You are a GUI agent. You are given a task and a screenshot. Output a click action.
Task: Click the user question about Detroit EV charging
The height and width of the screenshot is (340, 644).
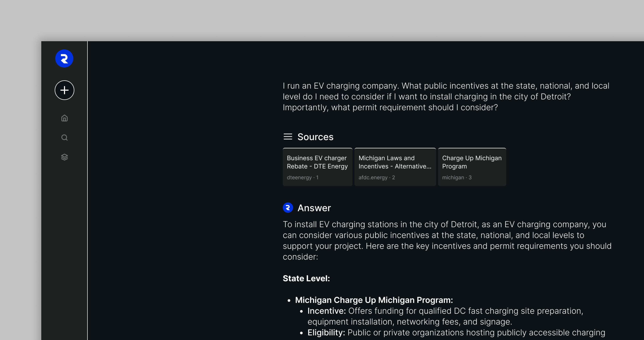446,97
